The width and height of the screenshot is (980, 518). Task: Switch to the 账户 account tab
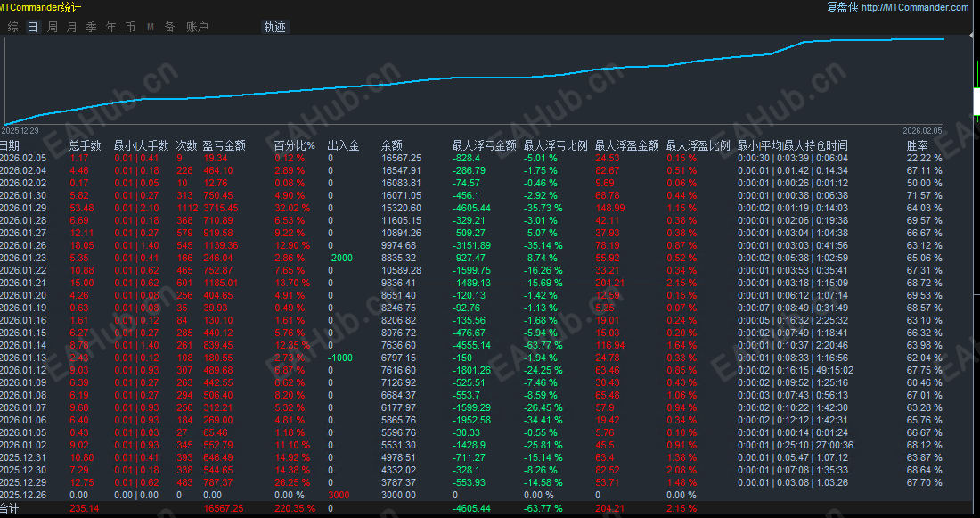197,27
